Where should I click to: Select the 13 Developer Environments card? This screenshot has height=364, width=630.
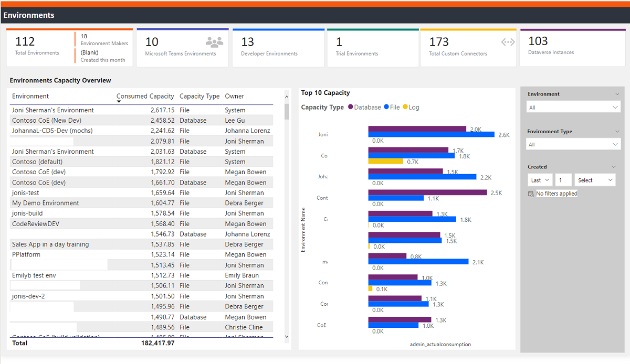pyautogui.click(x=278, y=47)
